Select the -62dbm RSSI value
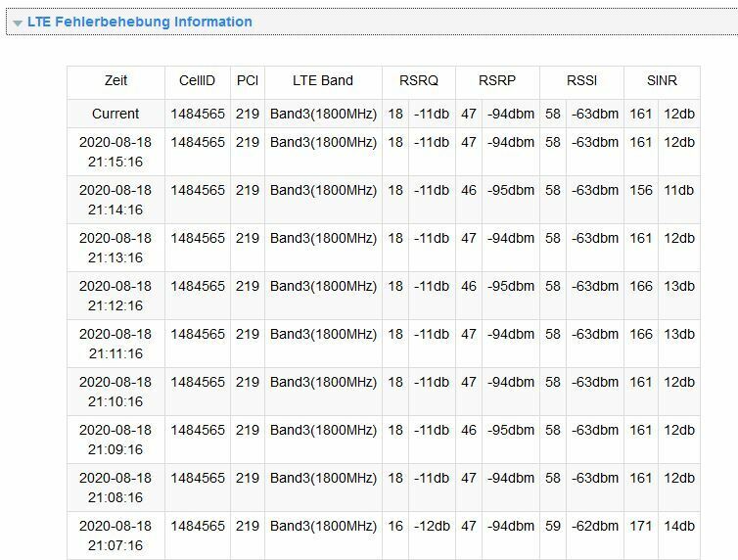The height and width of the screenshot is (560, 738). pos(595,526)
